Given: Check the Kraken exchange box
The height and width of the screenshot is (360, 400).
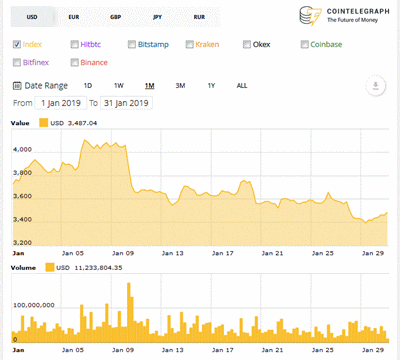Looking at the screenshot, I should 190,44.
